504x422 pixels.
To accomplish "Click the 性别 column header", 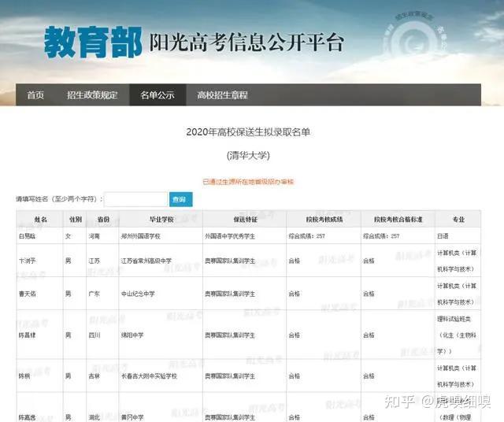I will click(76, 220).
